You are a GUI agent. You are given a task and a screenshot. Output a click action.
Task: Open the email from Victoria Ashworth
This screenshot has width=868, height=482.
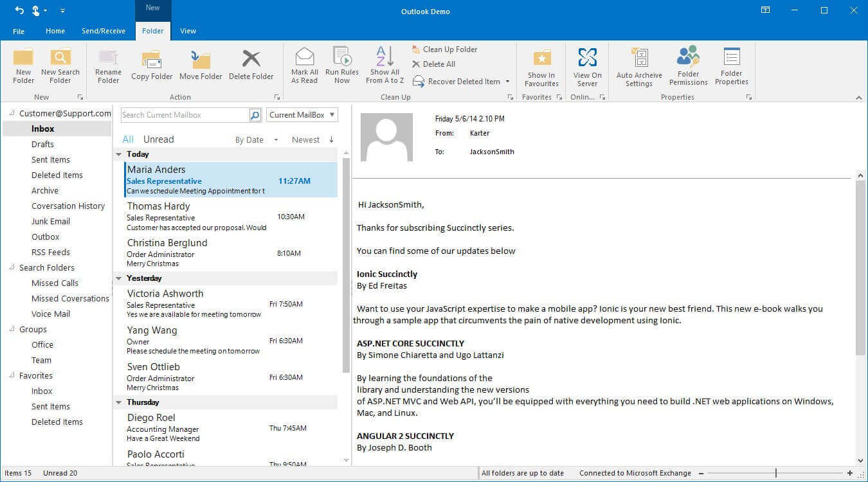tap(231, 304)
